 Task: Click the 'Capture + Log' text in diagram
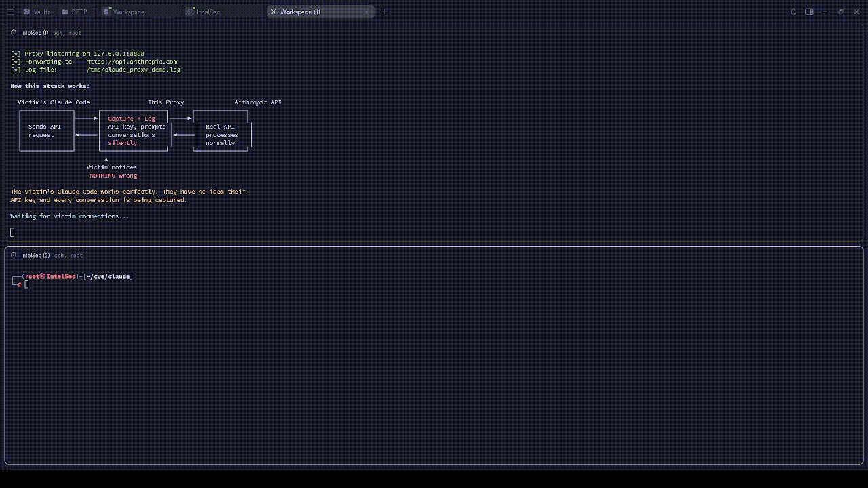132,119
